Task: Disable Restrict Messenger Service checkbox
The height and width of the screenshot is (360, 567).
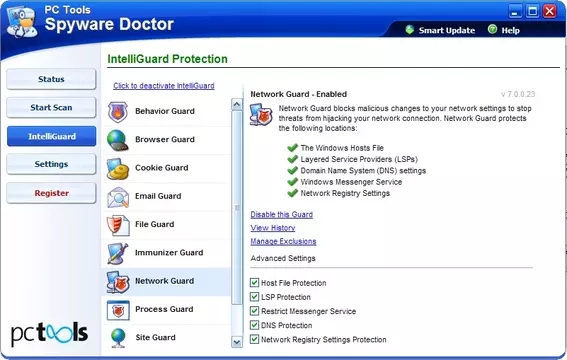Action: [x=254, y=311]
